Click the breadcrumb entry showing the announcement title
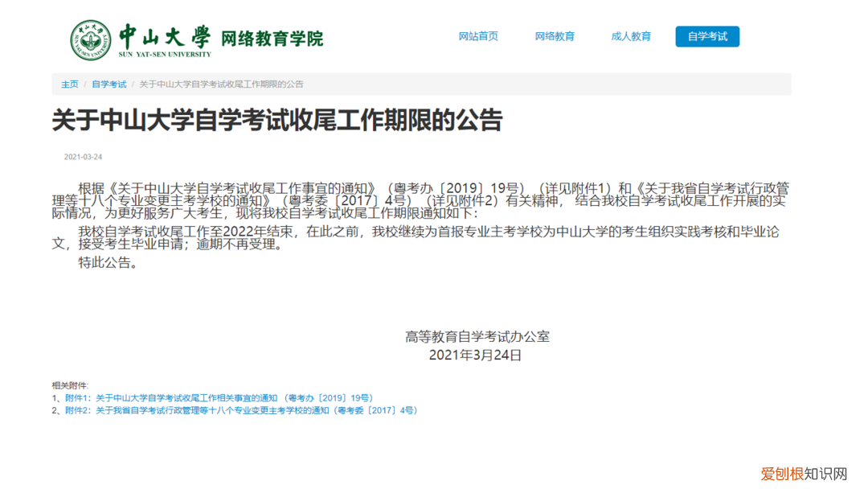The width and height of the screenshot is (868, 489). coord(223,84)
